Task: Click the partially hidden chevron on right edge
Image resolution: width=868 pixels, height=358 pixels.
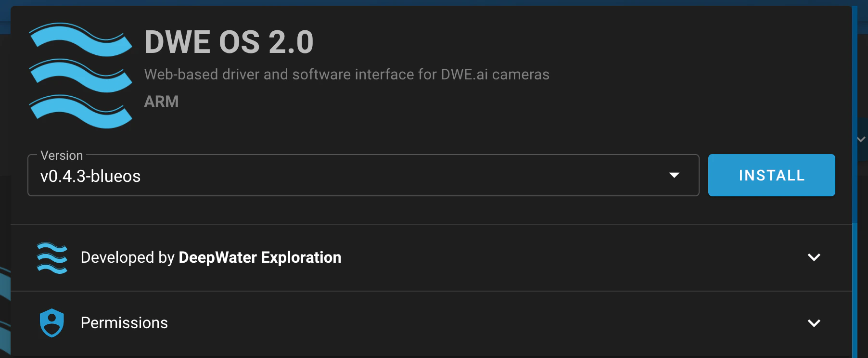Action: click(860, 140)
